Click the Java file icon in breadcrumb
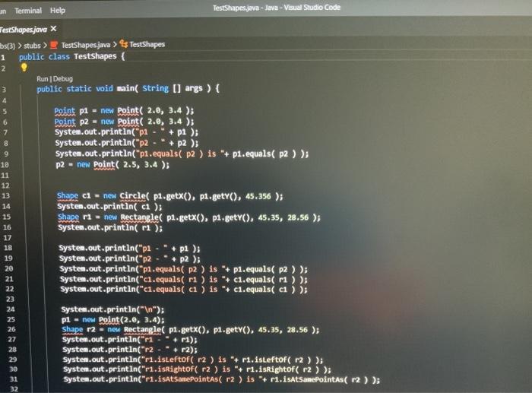The image size is (532, 393). coord(54,45)
